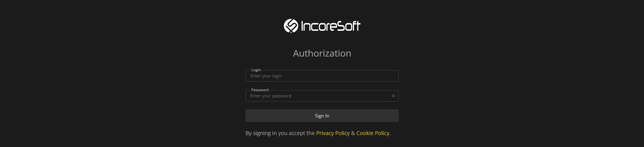Screen dimensions: 644x147
Task: Open the Cookie Policy link
Action: (x=373, y=133)
